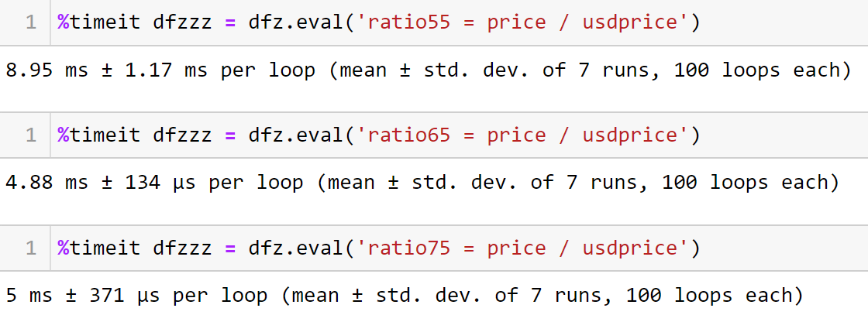Click line number 1 of the ratio65 cell
Viewport: 868px width, 315px height.
[x=30, y=135]
